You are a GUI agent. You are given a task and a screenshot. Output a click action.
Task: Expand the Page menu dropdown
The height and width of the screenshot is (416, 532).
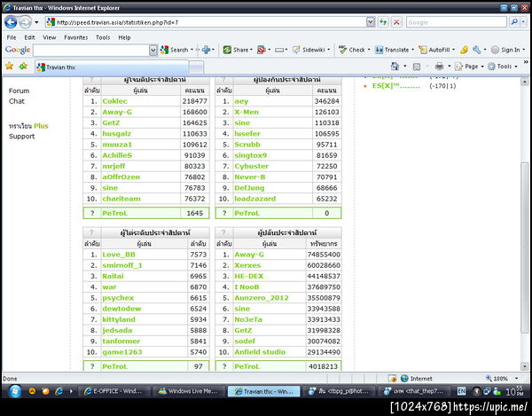click(482, 67)
